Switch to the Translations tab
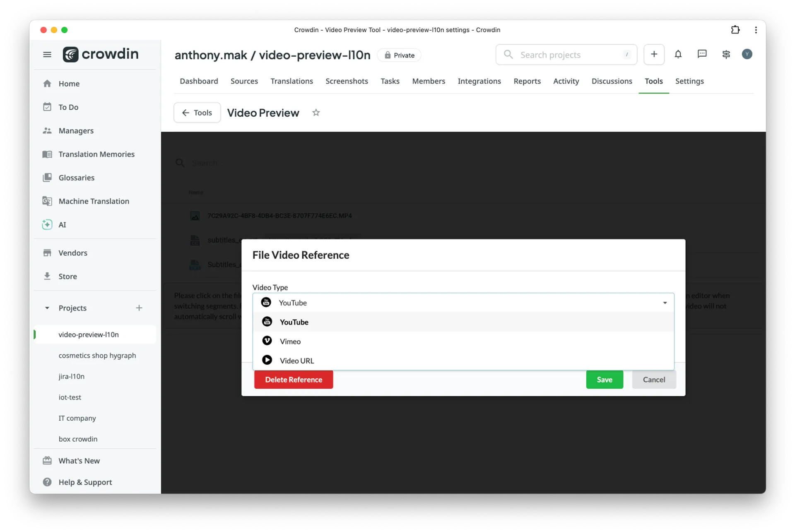 (x=291, y=81)
